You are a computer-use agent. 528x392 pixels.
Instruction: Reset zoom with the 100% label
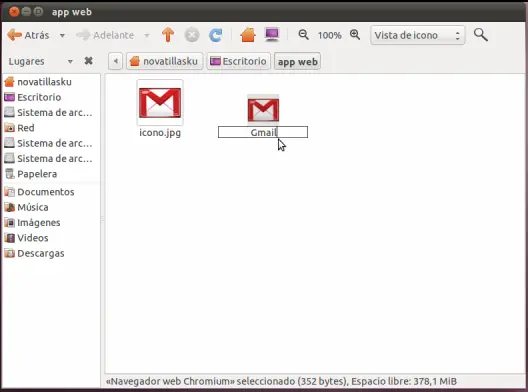pyautogui.click(x=329, y=35)
